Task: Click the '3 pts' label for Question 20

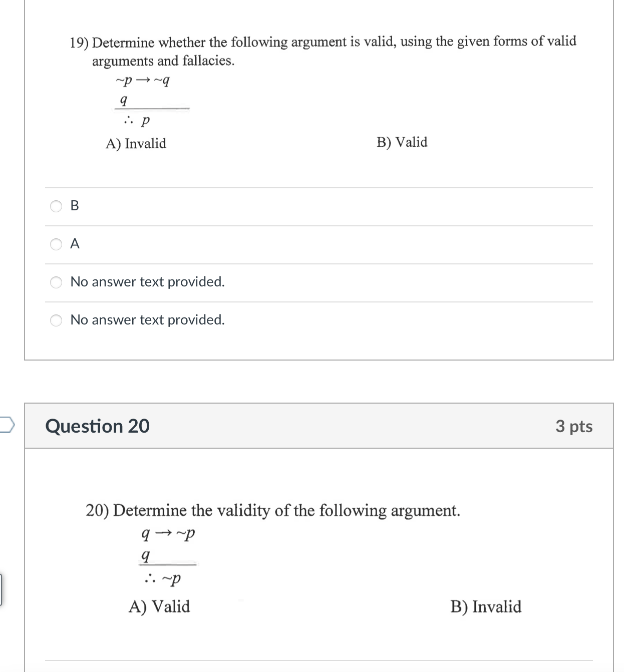Action: (574, 427)
